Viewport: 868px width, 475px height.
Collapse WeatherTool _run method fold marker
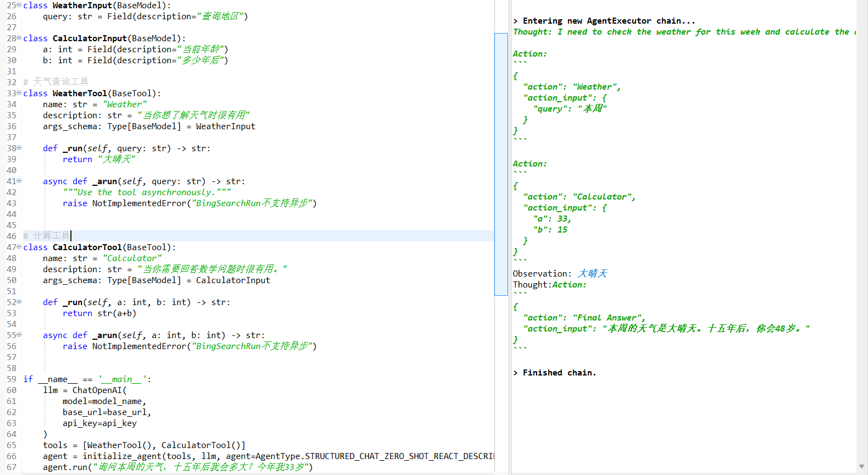pyautogui.click(x=19, y=148)
